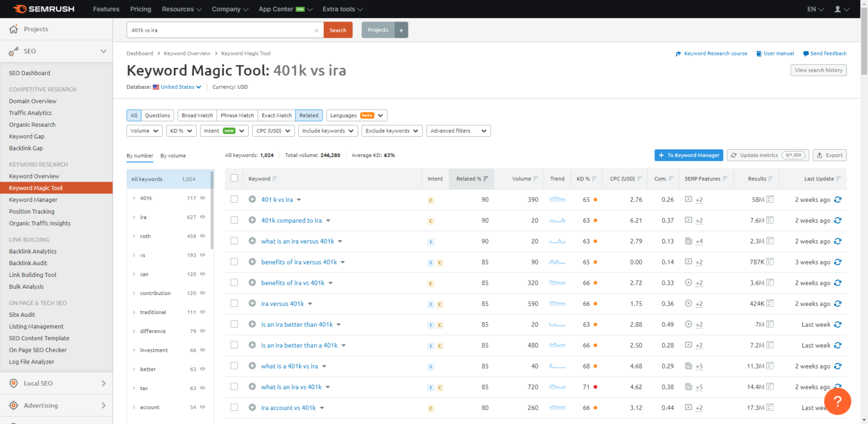The width and height of the screenshot is (868, 424).
Task: Click the Send feedback icon
Action: [x=806, y=53]
